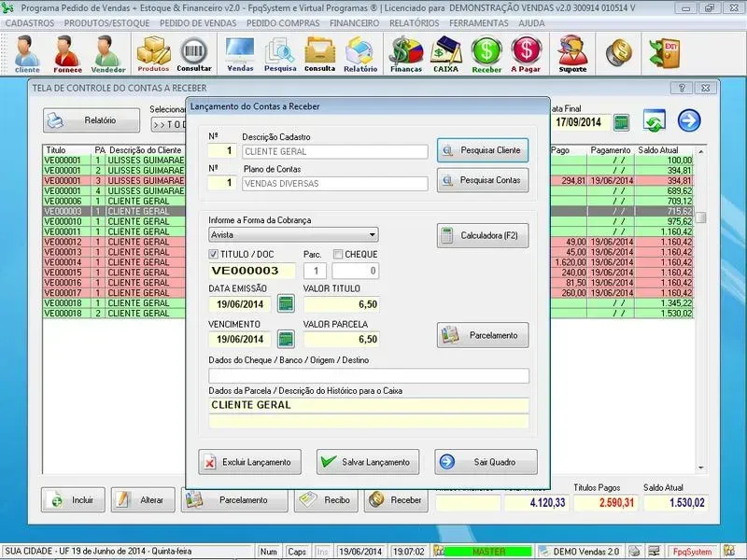Viewport: 747px width, 560px height.
Task: Open the A Pagar icon
Action: pyautogui.click(x=527, y=54)
